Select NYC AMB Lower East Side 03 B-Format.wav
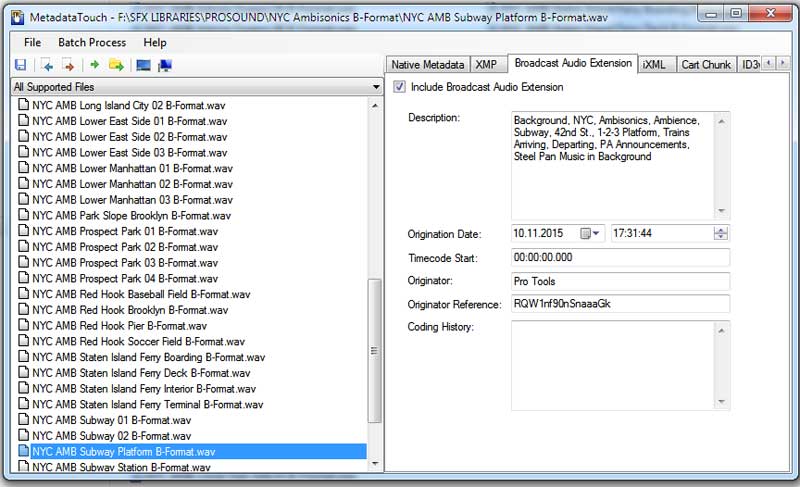The height and width of the screenshot is (487, 800). pyautogui.click(x=130, y=152)
